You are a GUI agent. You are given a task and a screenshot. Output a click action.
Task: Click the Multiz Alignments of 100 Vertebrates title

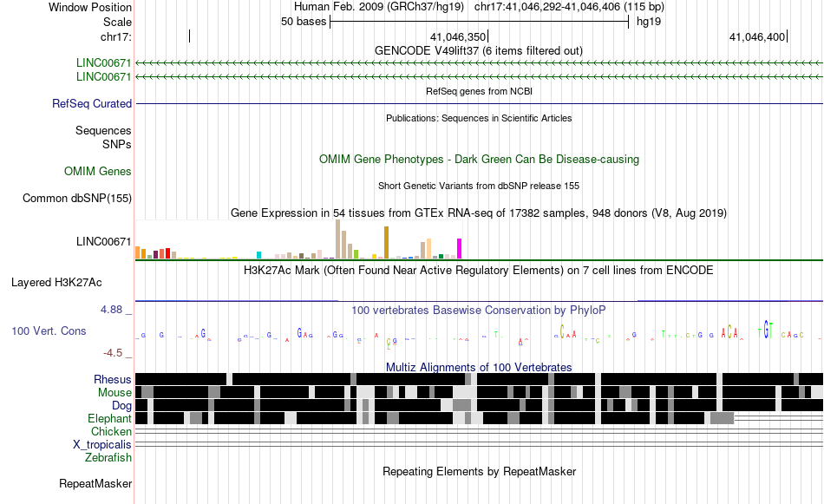[x=479, y=367]
